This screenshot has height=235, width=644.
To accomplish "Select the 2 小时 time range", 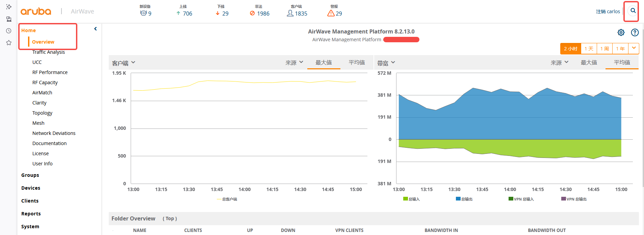I will 571,49.
